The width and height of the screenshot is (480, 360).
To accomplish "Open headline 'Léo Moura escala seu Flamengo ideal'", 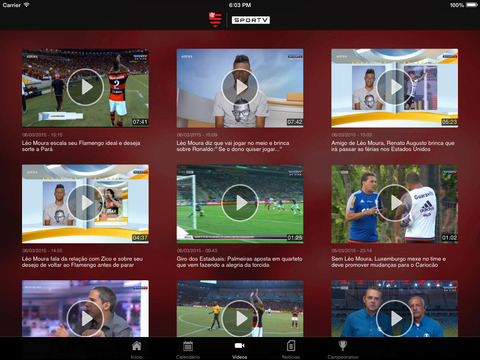I will click(x=81, y=146).
